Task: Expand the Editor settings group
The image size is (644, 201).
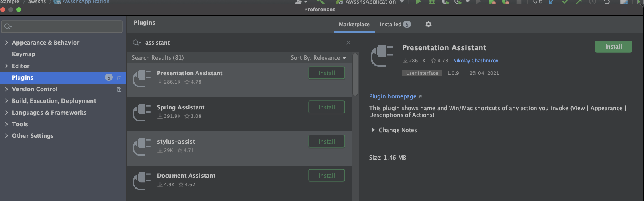Action: pyautogui.click(x=6, y=66)
